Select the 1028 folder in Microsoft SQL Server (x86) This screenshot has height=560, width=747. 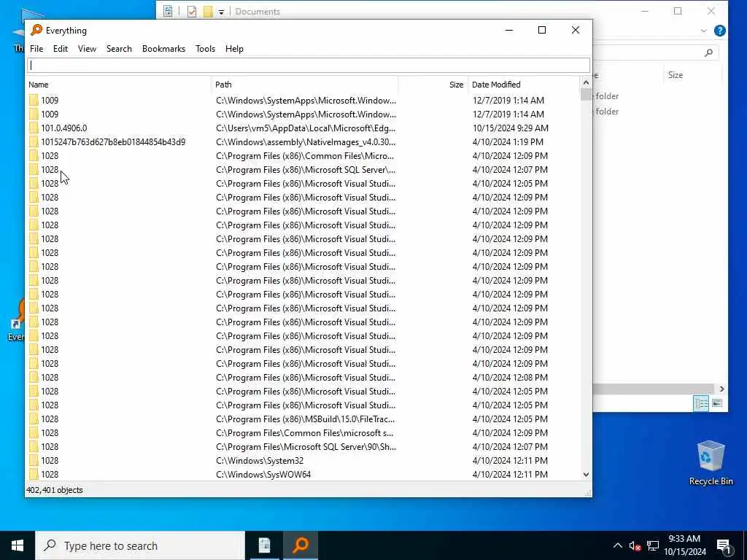(x=50, y=169)
